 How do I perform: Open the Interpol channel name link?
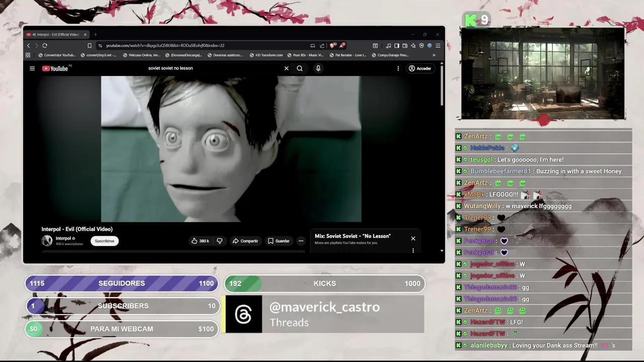63,238
